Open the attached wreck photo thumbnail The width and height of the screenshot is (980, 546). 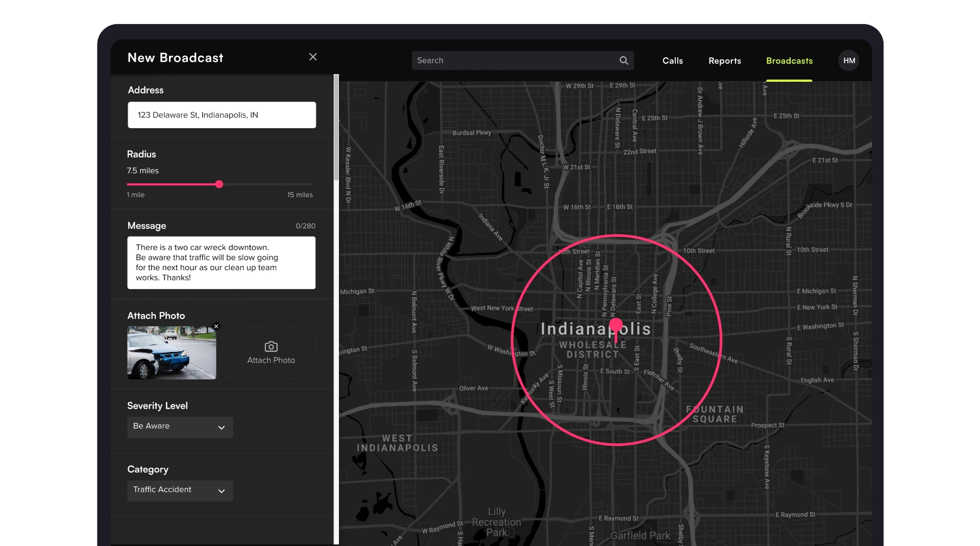coord(171,353)
